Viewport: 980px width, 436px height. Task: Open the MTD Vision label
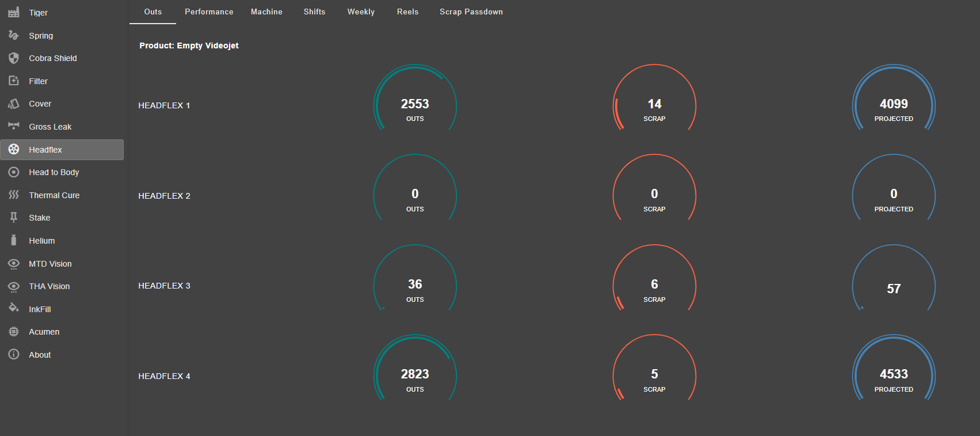click(51, 264)
